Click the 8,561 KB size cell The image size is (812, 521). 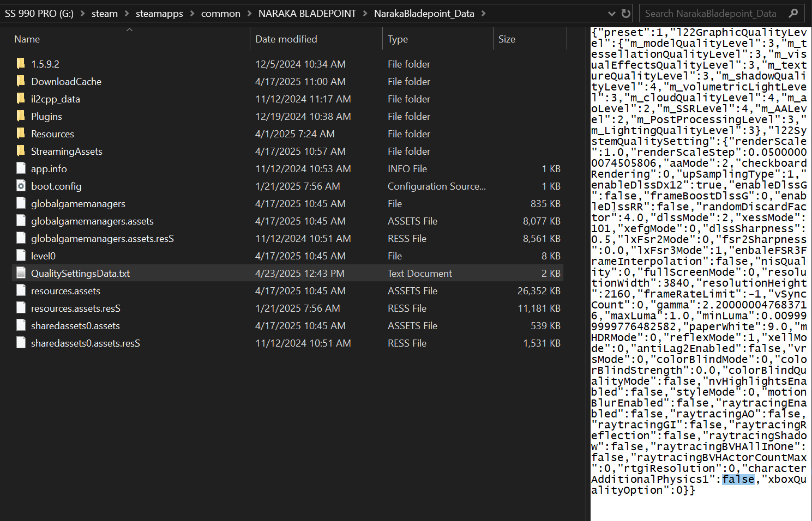point(542,239)
